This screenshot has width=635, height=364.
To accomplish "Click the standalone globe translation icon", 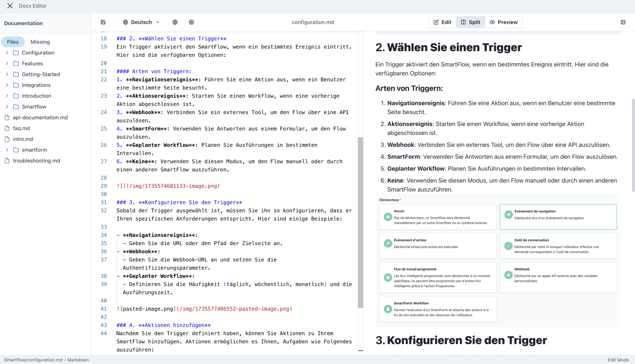I will coord(175,22).
